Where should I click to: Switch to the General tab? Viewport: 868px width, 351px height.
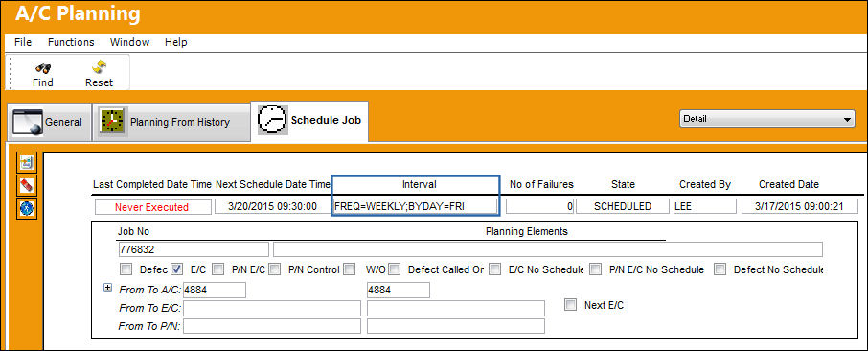pos(49,122)
